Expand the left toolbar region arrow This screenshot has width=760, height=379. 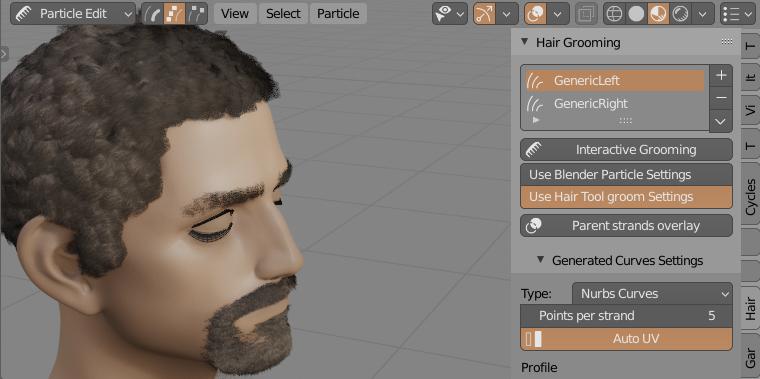pos(4,54)
